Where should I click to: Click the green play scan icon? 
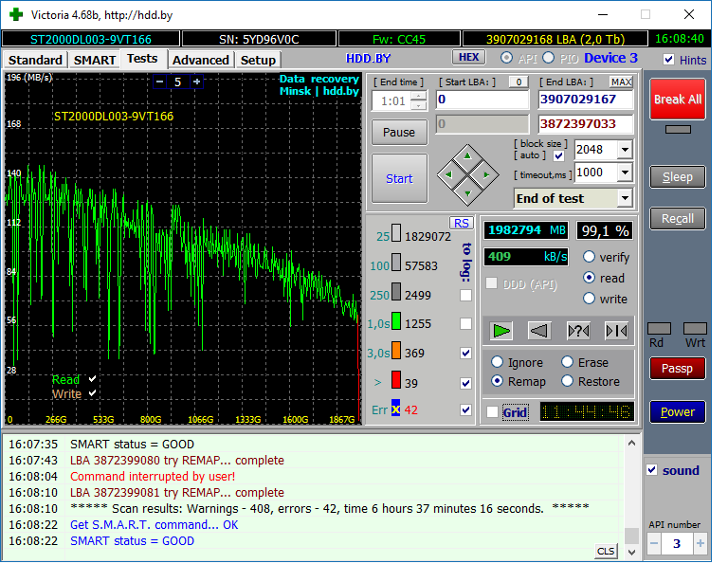click(501, 331)
